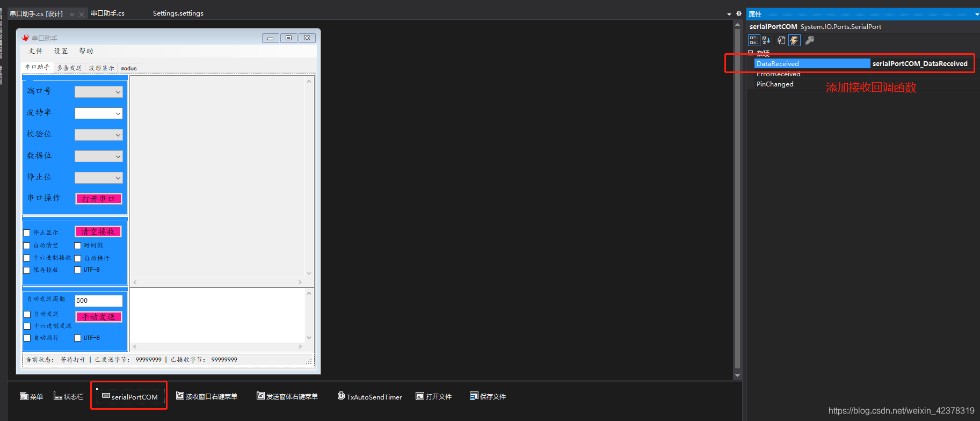Open the 设置 menu on the form
This screenshot has width=980, height=421.
61,51
